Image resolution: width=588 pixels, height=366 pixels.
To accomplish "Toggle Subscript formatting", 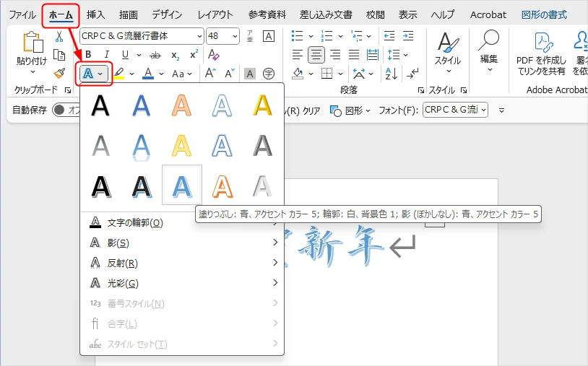I will [x=175, y=56].
